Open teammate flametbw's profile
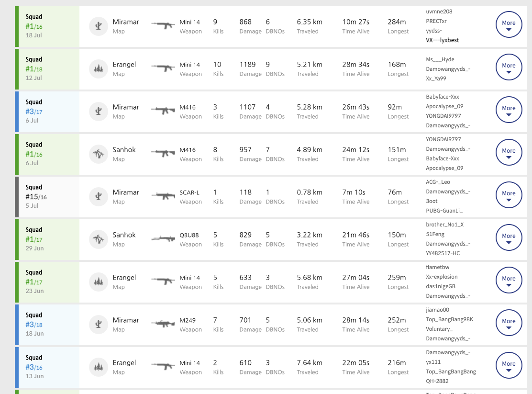Screen dimensions: 532x394 point(438,267)
